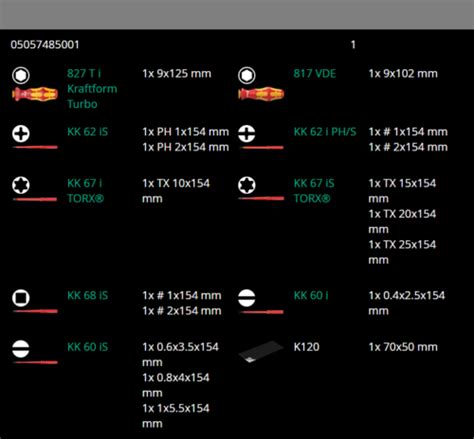Select the 1x 9x125 mm size text
Image resolution: width=474 pixels, height=439 pixels.
177,74
